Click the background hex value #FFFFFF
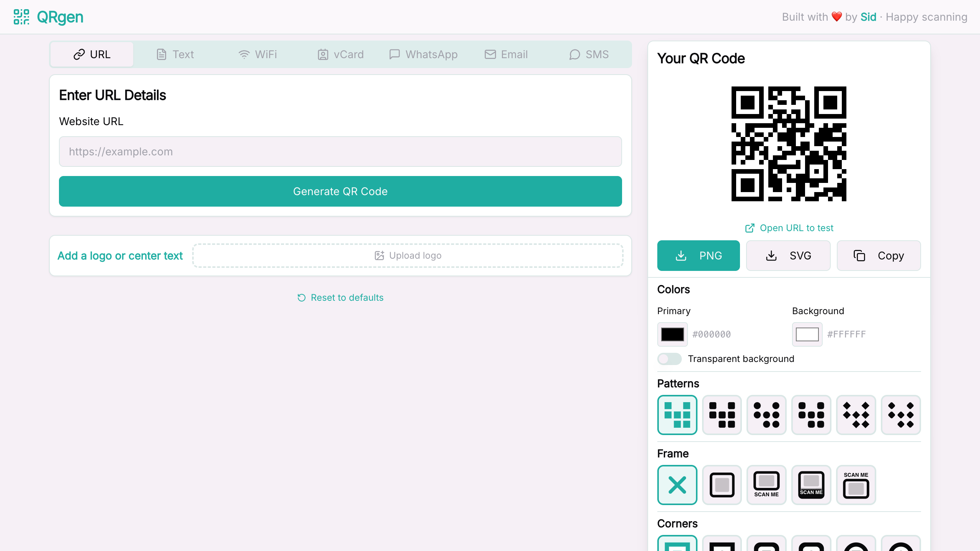Image resolution: width=980 pixels, height=551 pixels. pos(846,334)
